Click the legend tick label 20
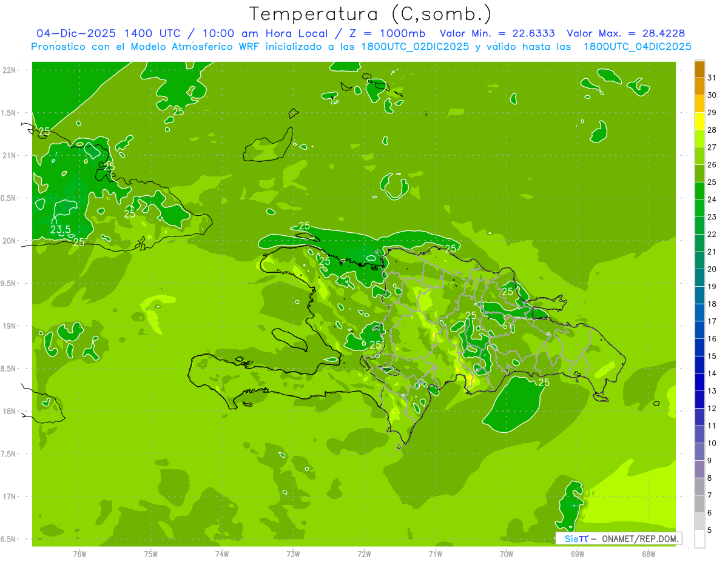 click(712, 269)
